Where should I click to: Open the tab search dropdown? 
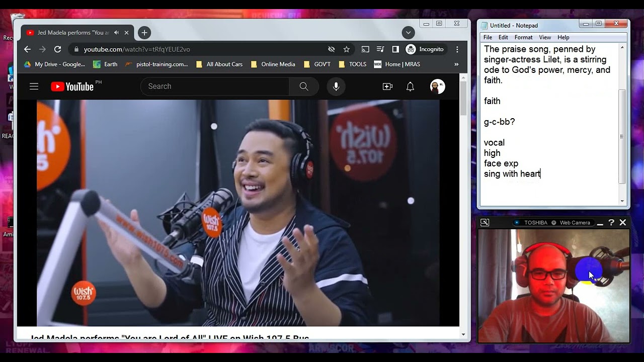coord(408,33)
